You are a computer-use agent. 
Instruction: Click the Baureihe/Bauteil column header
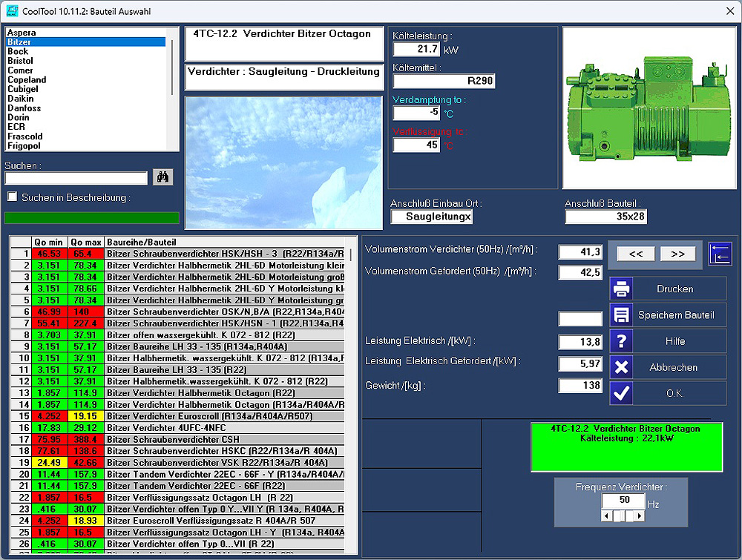[225, 242]
